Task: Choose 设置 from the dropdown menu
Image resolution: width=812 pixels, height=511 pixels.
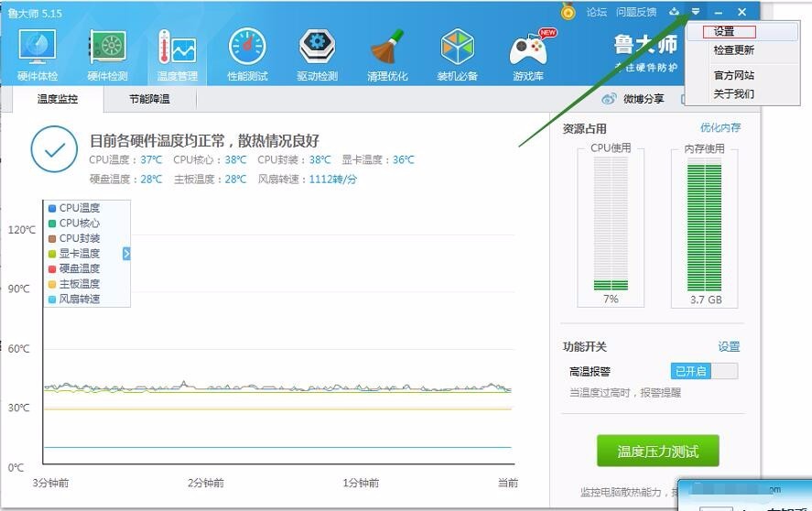Action: point(742,32)
